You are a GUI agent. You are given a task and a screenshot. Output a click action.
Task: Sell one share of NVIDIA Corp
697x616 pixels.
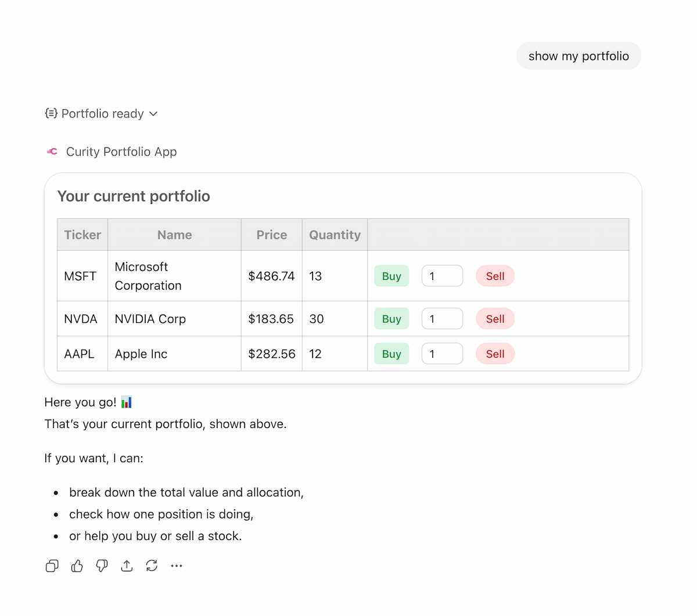[495, 319]
